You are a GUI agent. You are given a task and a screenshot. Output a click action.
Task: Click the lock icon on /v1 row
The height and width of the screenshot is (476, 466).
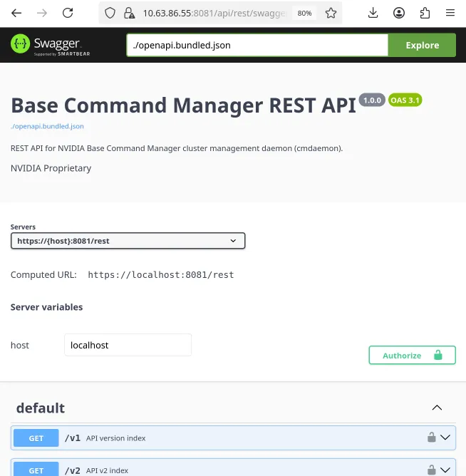click(x=431, y=438)
